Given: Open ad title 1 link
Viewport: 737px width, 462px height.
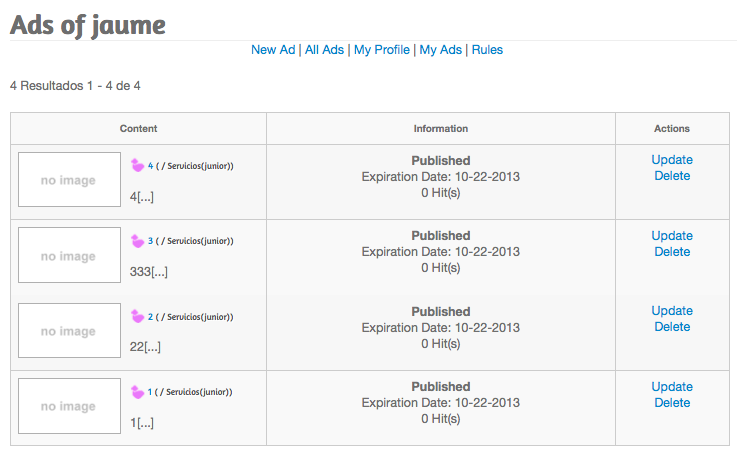Looking at the screenshot, I should [x=150, y=392].
